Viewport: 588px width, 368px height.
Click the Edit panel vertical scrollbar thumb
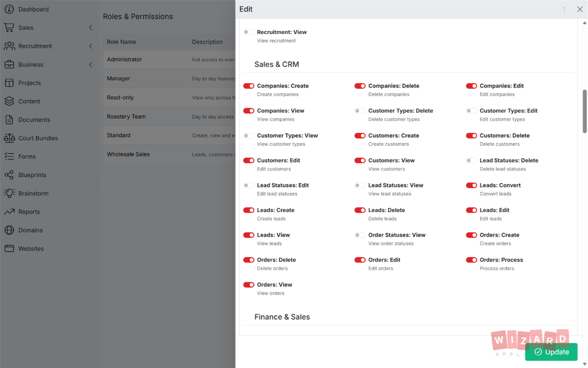click(585, 111)
